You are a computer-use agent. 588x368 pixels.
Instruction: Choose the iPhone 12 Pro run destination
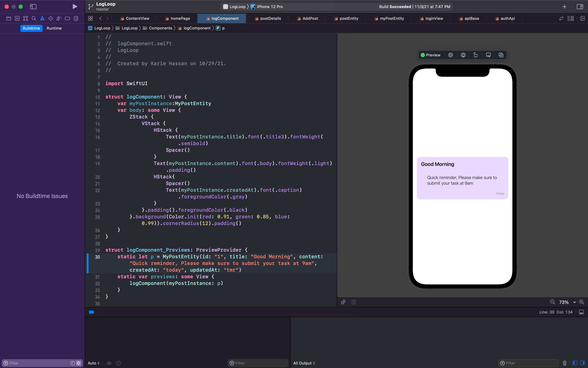point(267,7)
